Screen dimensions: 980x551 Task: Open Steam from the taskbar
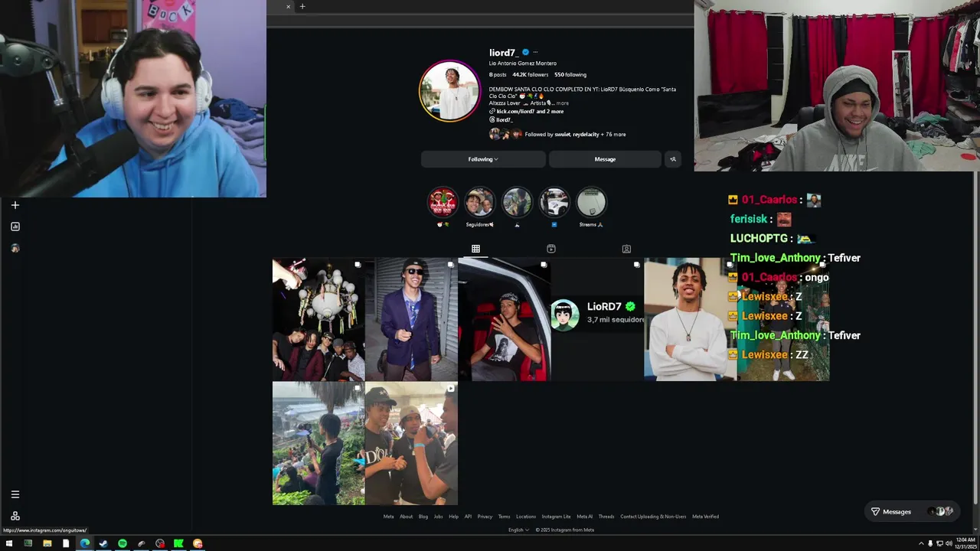pyautogui.click(x=103, y=544)
